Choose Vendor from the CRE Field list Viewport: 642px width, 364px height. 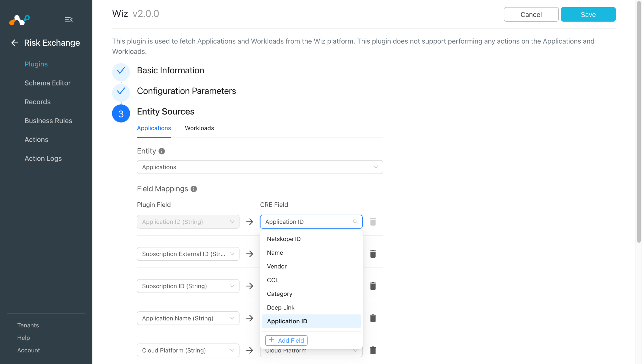pyautogui.click(x=311, y=267)
